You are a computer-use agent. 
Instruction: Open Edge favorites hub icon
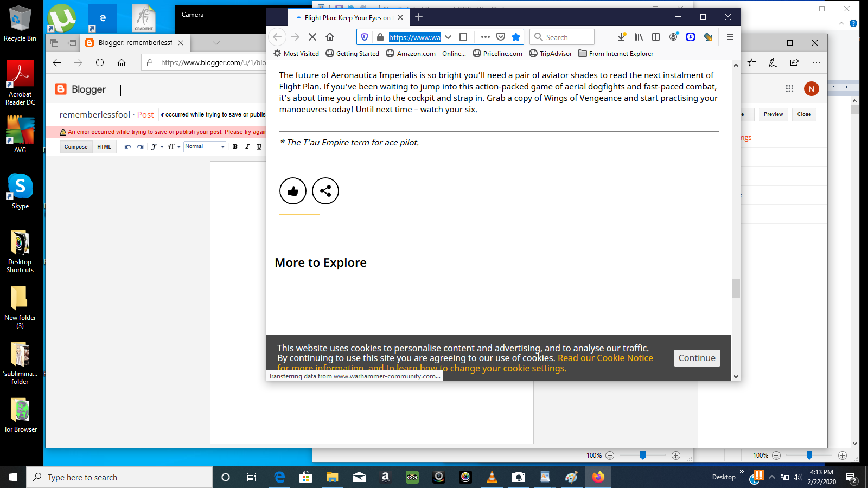[x=751, y=62]
